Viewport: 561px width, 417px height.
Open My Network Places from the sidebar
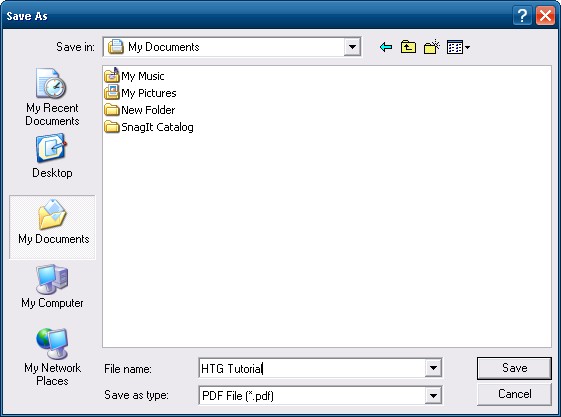(52, 357)
